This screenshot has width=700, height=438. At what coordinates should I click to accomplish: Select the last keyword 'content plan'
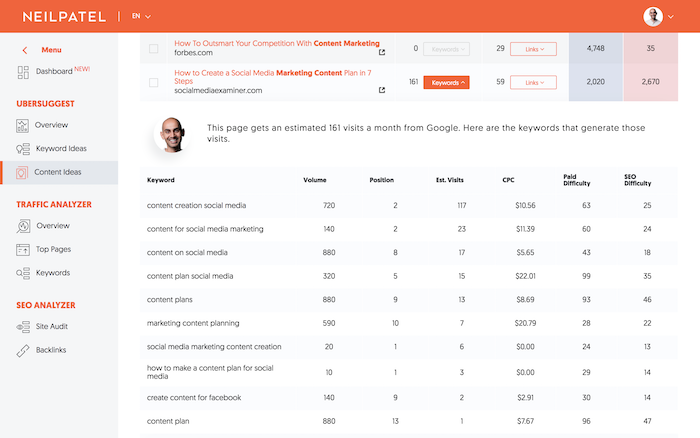coord(168,421)
